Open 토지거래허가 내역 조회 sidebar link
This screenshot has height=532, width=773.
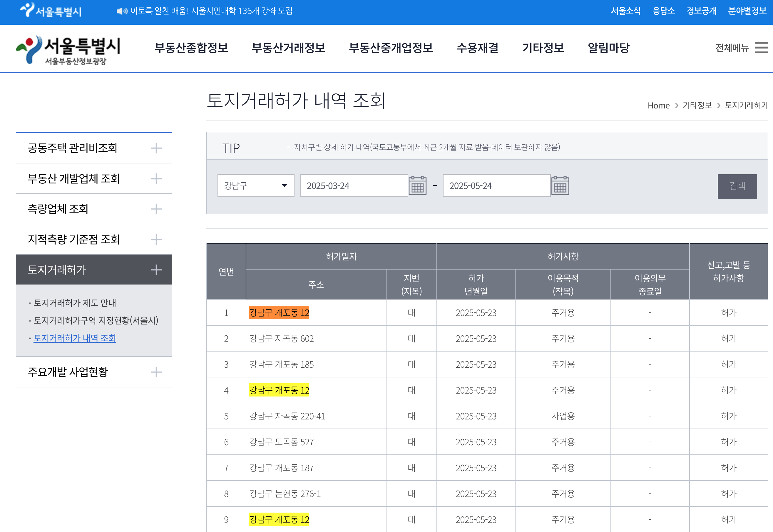coord(75,338)
